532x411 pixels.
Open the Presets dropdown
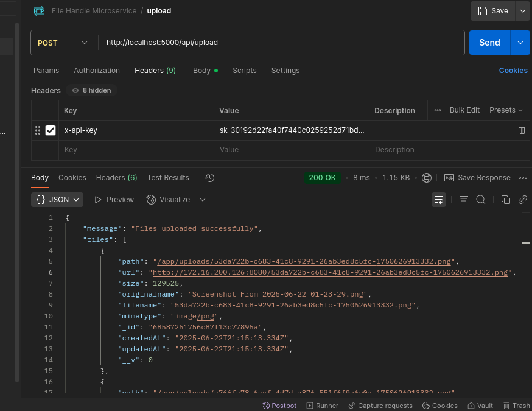pyautogui.click(x=506, y=110)
